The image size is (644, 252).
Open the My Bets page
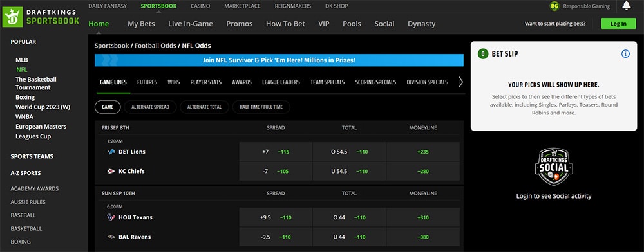click(141, 24)
